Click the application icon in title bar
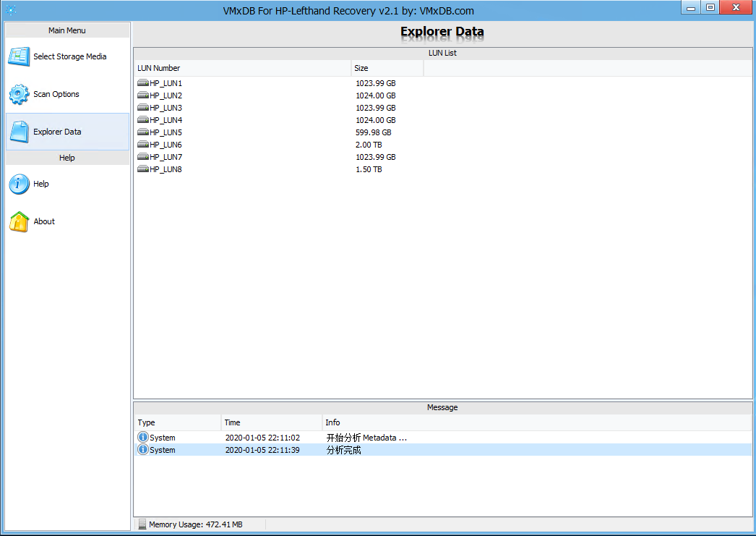This screenshot has width=756, height=536. [11, 9]
